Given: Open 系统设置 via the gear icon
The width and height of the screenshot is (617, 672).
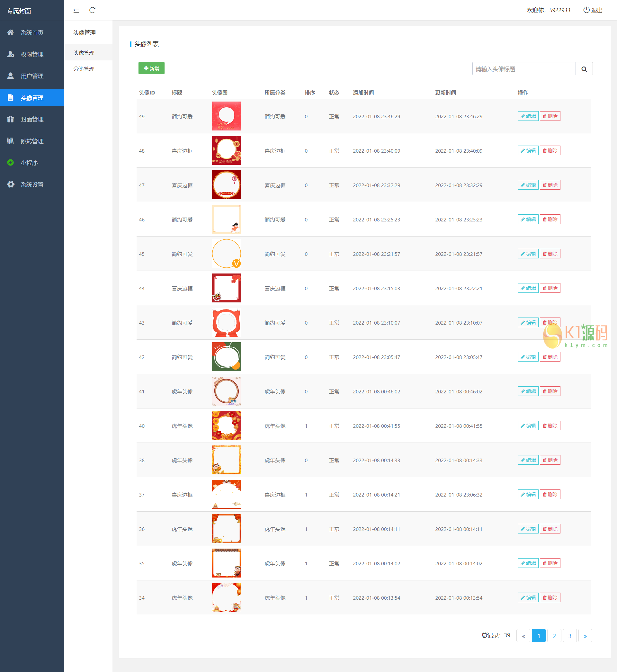Looking at the screenshot, I should point(11,184).
